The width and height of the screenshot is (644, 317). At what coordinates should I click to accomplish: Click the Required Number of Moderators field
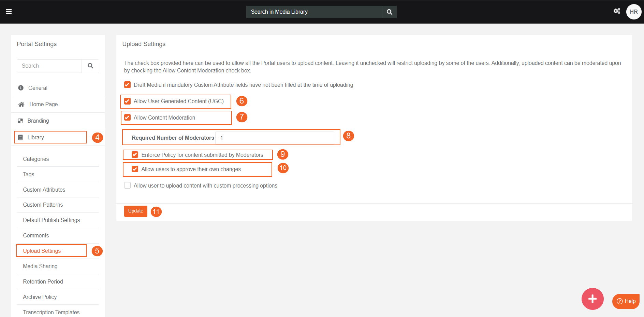pyautogui.click(x=275, y=138)
